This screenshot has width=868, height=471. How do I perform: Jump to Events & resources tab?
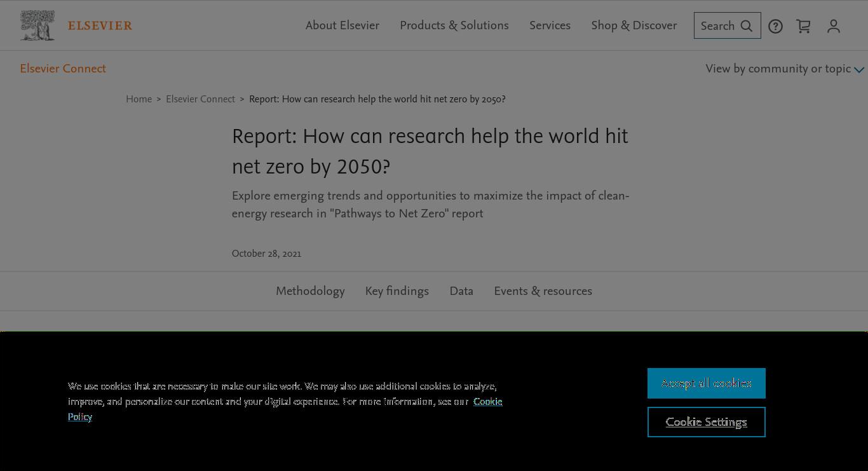tap(543, 291)
